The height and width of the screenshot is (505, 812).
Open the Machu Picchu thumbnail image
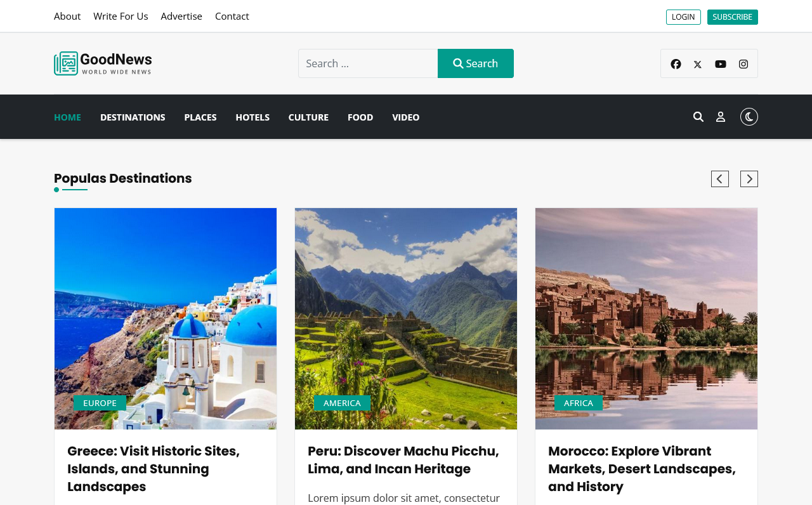406,305
